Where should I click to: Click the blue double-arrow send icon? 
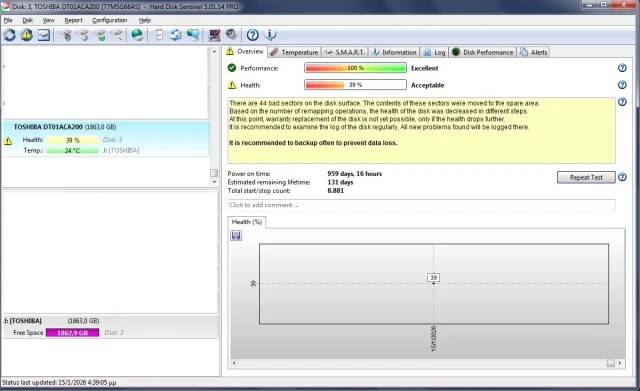tap(176, 35)
